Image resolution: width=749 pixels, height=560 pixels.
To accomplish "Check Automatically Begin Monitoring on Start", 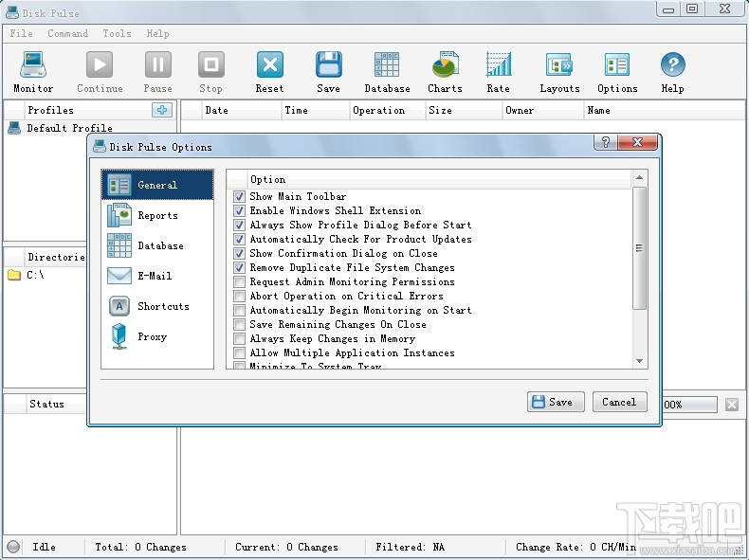I will click(x=239, y=310).
